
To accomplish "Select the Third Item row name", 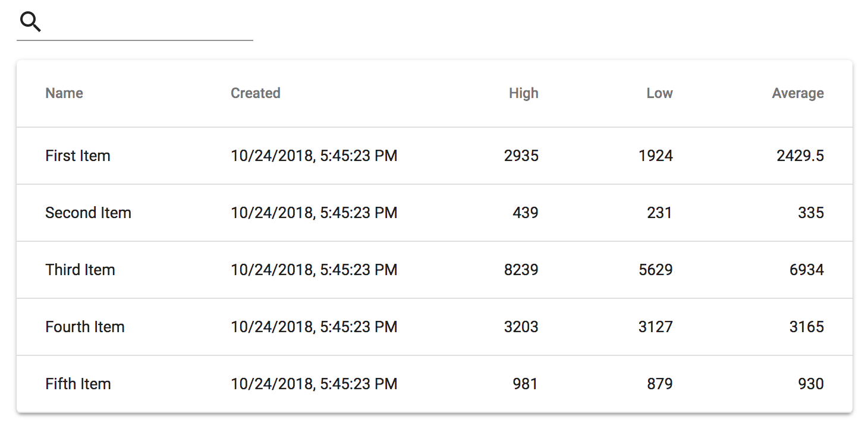I will (80, 270).
